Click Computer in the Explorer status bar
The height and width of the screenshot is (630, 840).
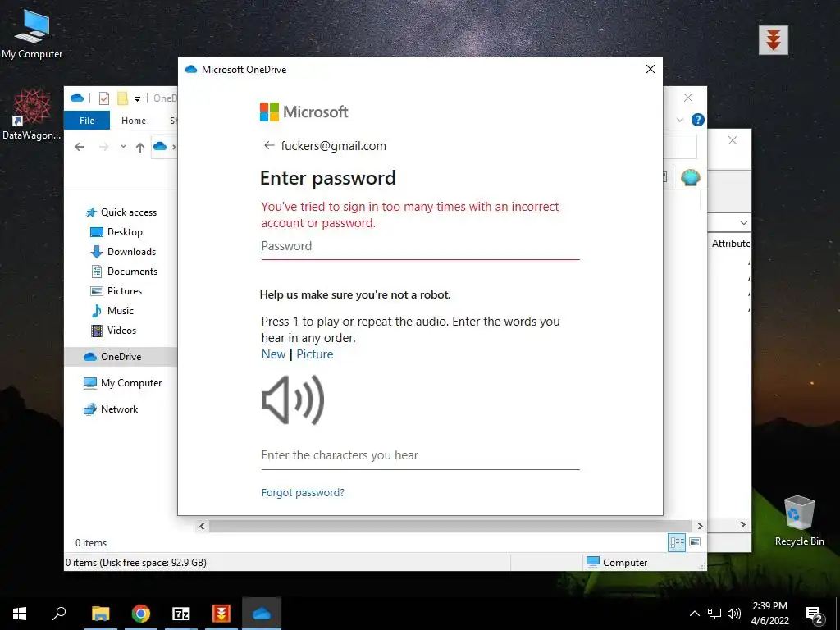point(617,563)
